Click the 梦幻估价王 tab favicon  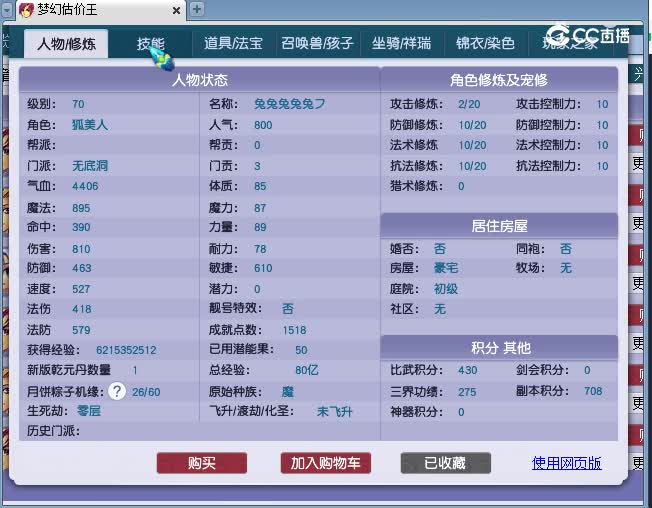pos(26,10)
